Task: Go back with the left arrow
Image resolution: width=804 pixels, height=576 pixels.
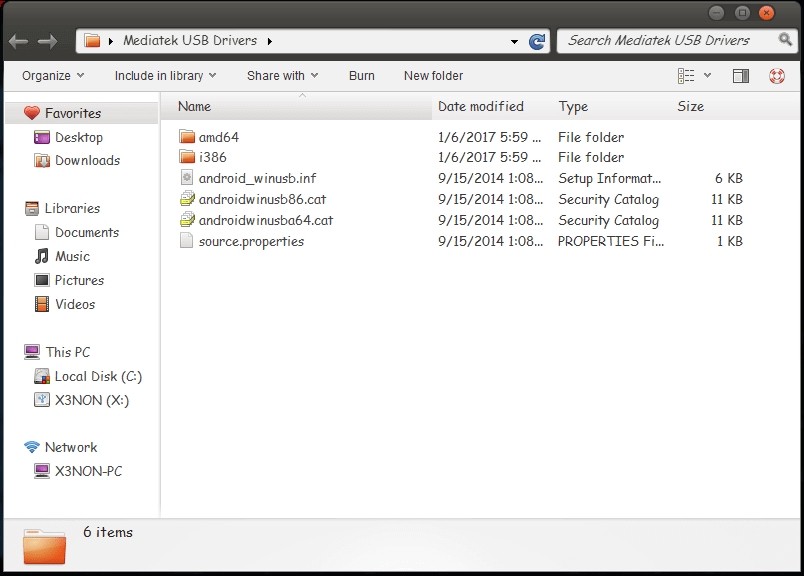Action: point(18,41)
